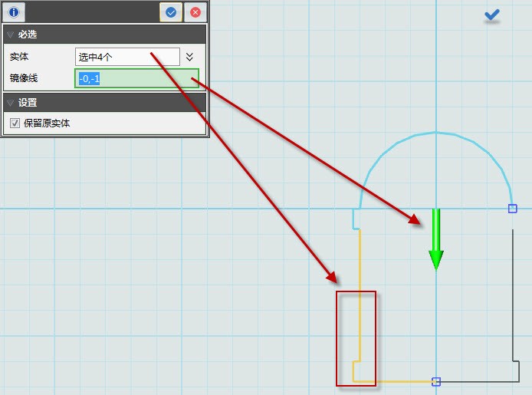Image resolution: width=532 pixels, height=395 pixels.
Task: Select the square handle at arc right end
Action: point(513,209)
